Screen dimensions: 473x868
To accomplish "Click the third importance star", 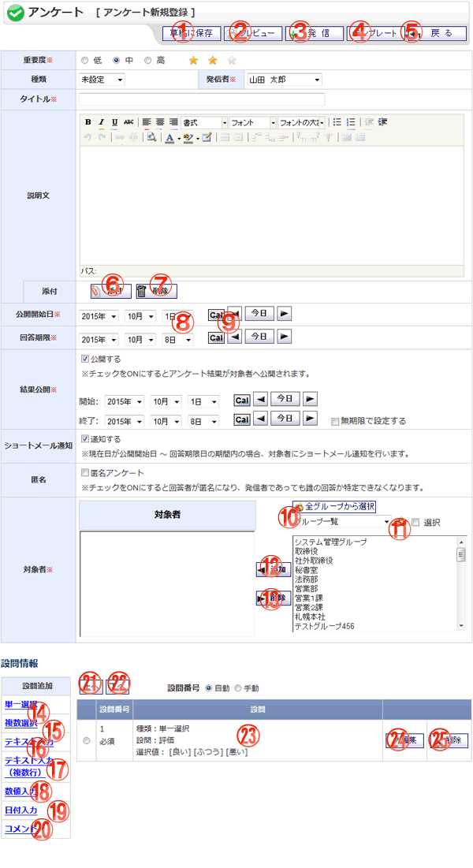I will pos(232,61).
